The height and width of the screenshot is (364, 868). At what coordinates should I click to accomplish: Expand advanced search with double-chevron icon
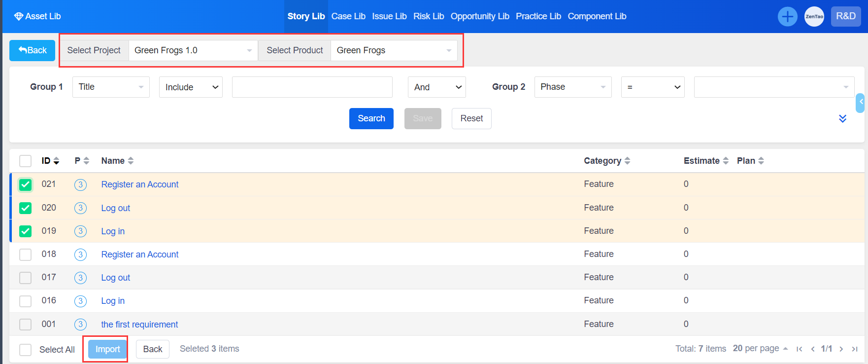842,118
